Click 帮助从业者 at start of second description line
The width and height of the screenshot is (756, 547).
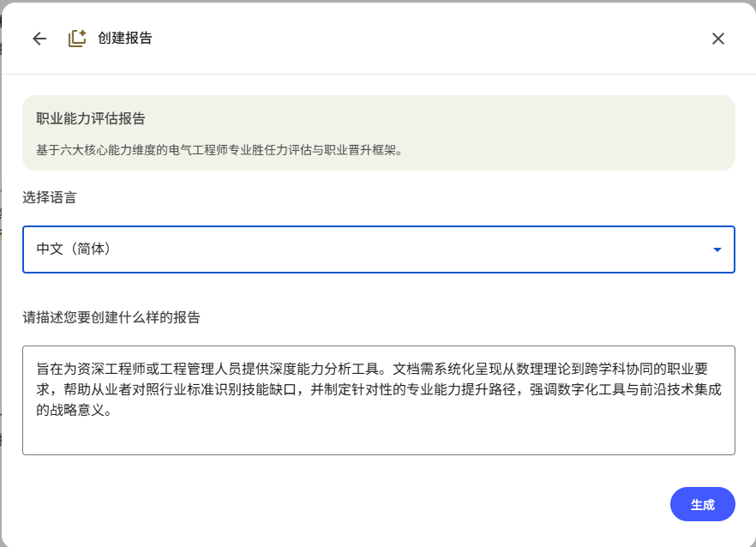click(x=98, y=389)
